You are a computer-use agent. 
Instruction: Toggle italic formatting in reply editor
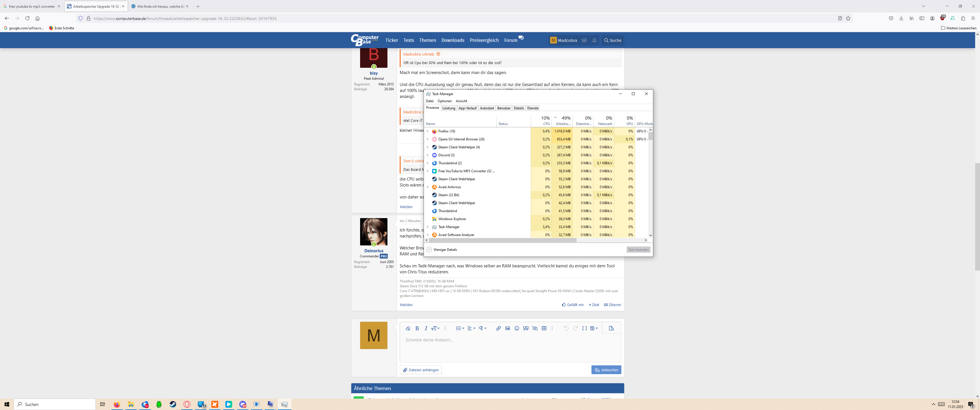coord(426,328)
